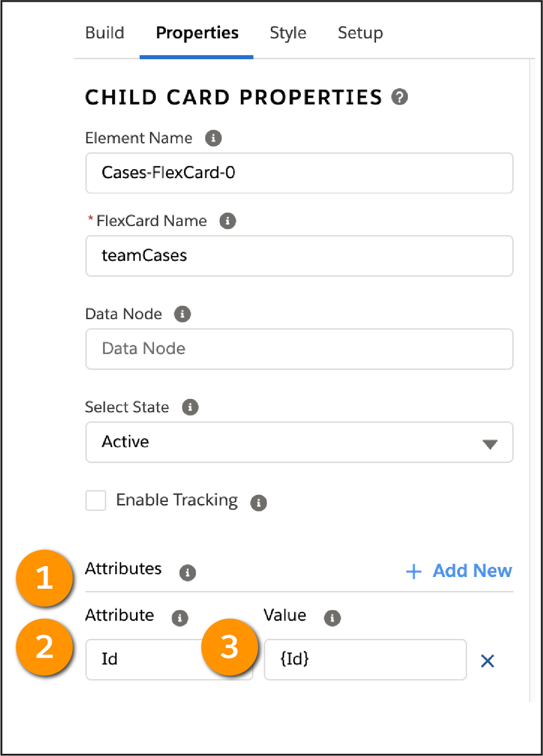Click info icon beside Attributes heading
This screenshot has width=543, height=756.
(x=187, y=572)
